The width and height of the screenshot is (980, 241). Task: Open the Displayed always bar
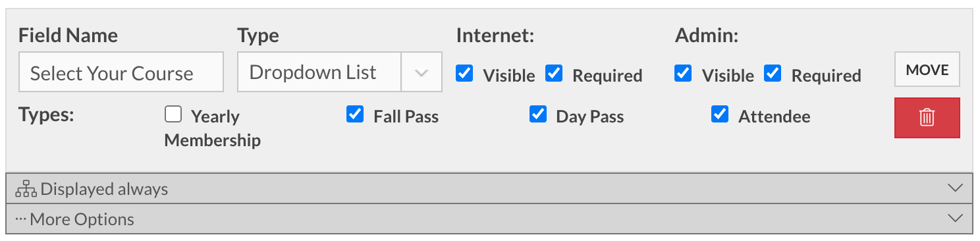489,189
